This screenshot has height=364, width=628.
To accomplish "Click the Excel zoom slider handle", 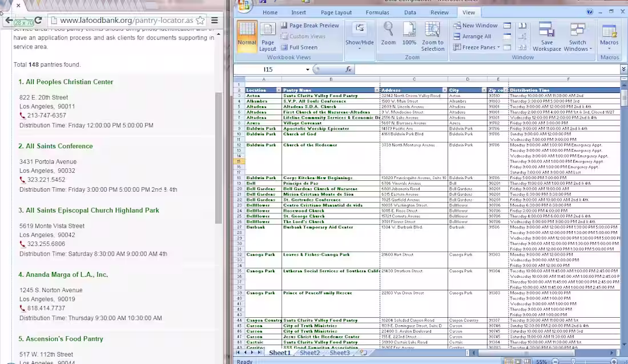I will [x=574, y=361].
